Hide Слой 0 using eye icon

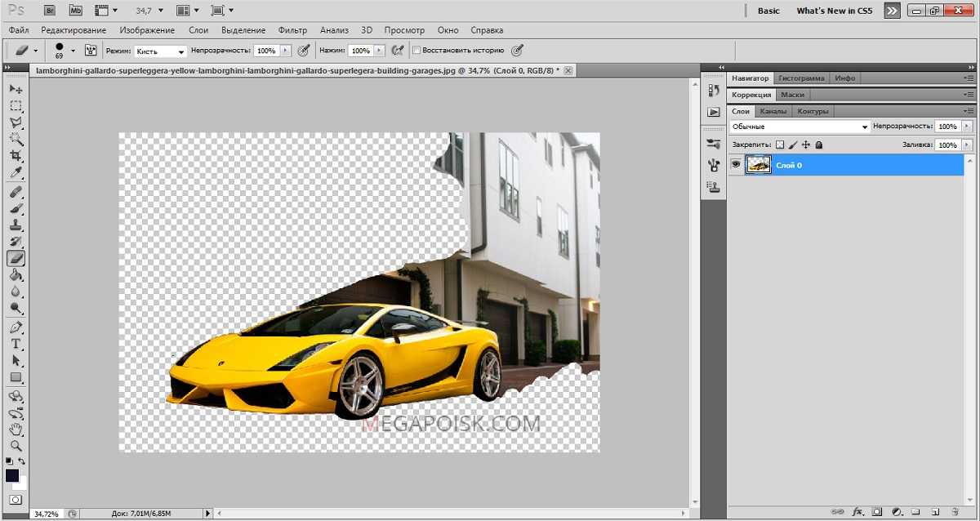736,165
